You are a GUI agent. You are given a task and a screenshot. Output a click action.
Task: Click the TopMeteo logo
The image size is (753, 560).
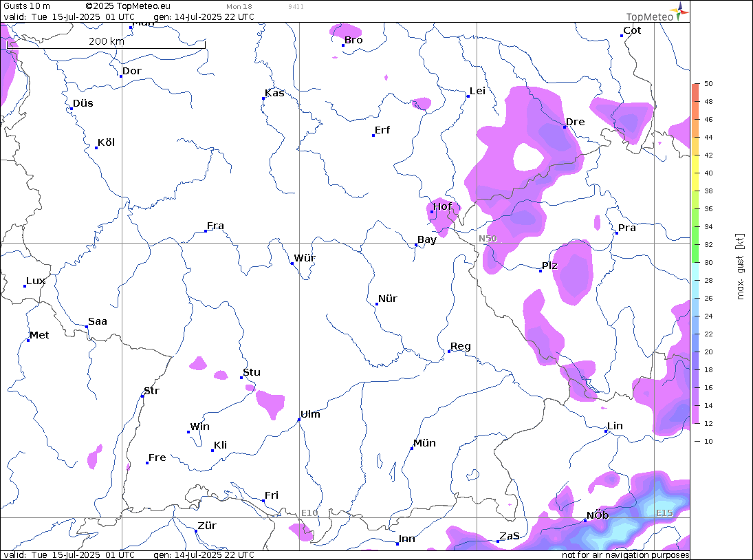coord(657,12)
